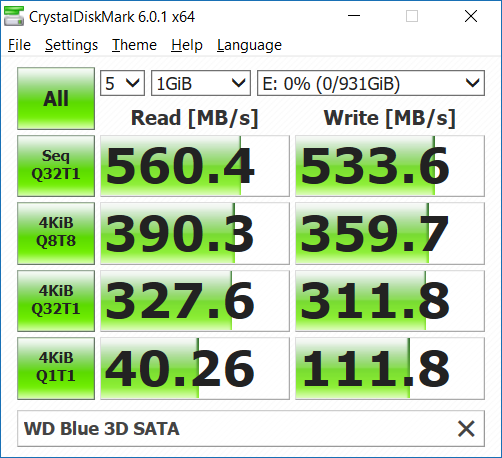Click the Seq write result 533.6
Image resolution: width=502 pixels, height=458 pixels.
point(390,166)
